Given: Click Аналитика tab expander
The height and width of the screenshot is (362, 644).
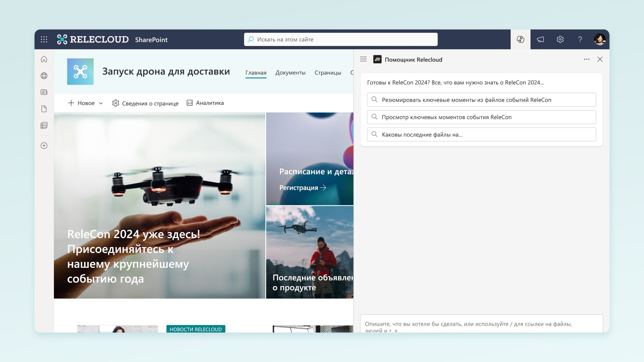Looking at the screenshot, I should 205,102.
